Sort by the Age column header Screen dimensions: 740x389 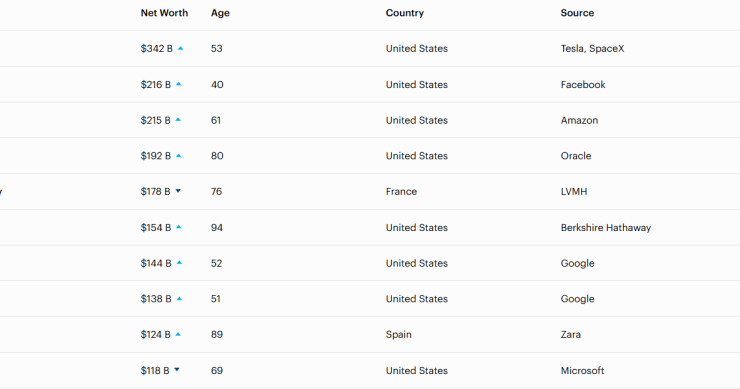coord(220,13)
